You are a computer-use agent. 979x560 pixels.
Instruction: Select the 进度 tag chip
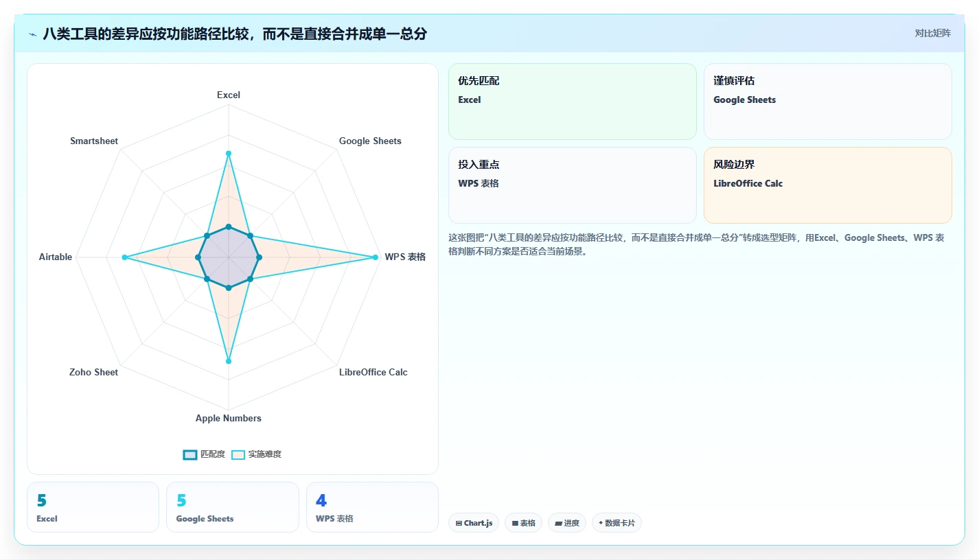(x=567, y=523)
